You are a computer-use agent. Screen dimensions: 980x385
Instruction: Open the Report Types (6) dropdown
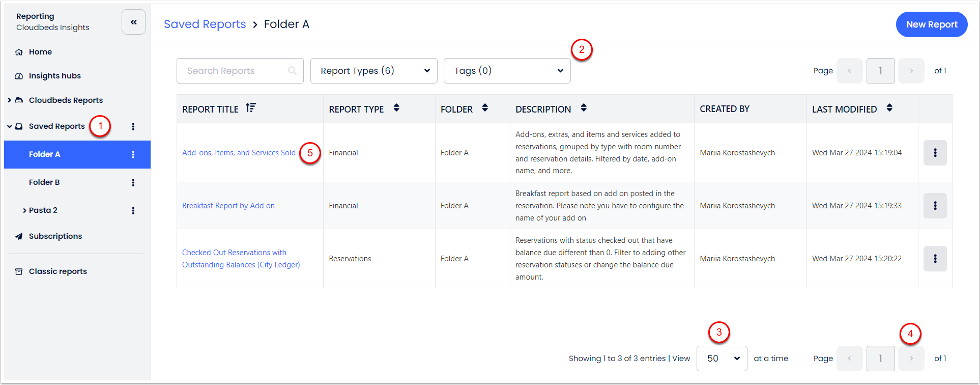(373, 71)
